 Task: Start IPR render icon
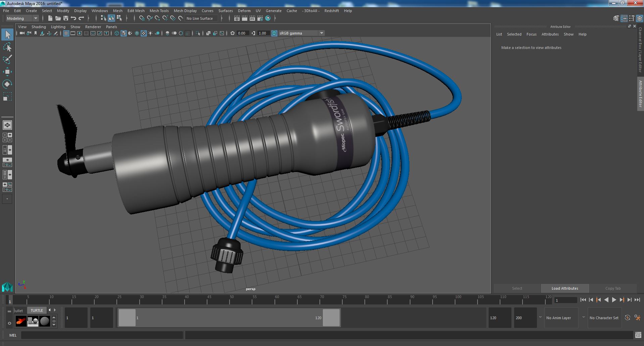tap(252, 18)
